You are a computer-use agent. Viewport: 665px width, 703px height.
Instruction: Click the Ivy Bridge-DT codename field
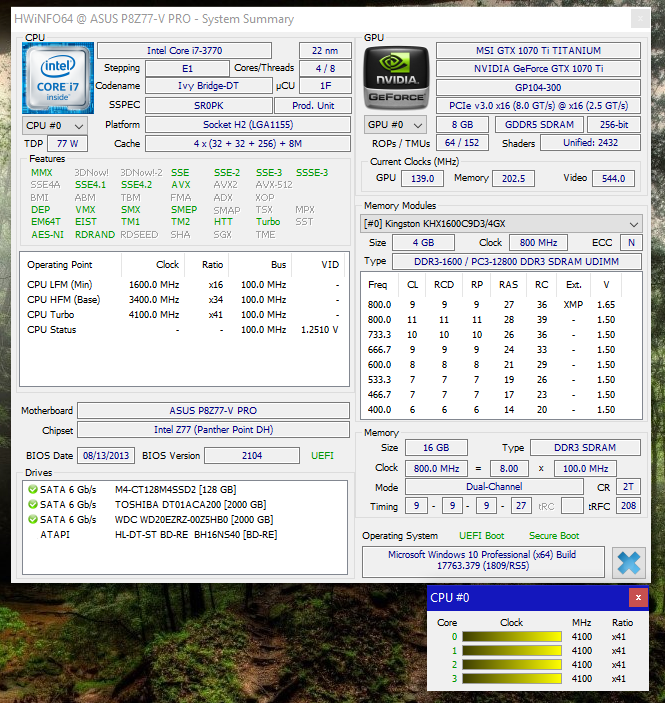pos(209,86)
